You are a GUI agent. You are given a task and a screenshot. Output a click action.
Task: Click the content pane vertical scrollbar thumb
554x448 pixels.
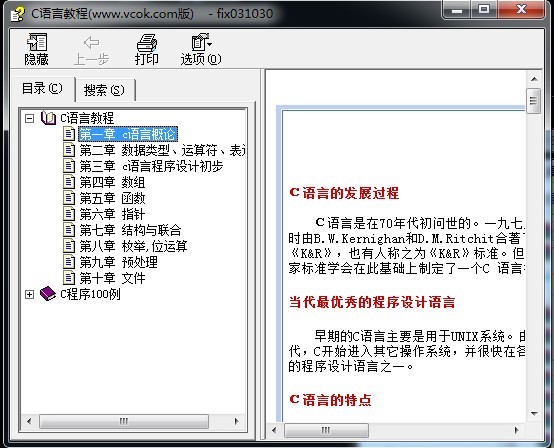pos(534,101)
